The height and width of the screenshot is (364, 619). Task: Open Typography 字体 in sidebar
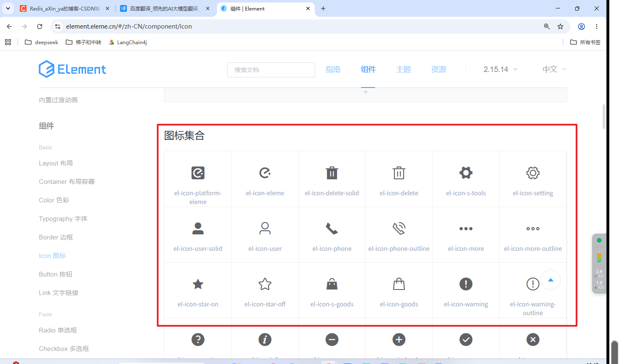click(63, 219)
